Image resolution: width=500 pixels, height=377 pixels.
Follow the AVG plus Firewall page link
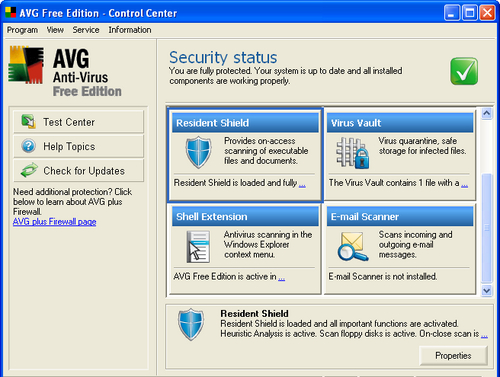[x=55, y=222]
